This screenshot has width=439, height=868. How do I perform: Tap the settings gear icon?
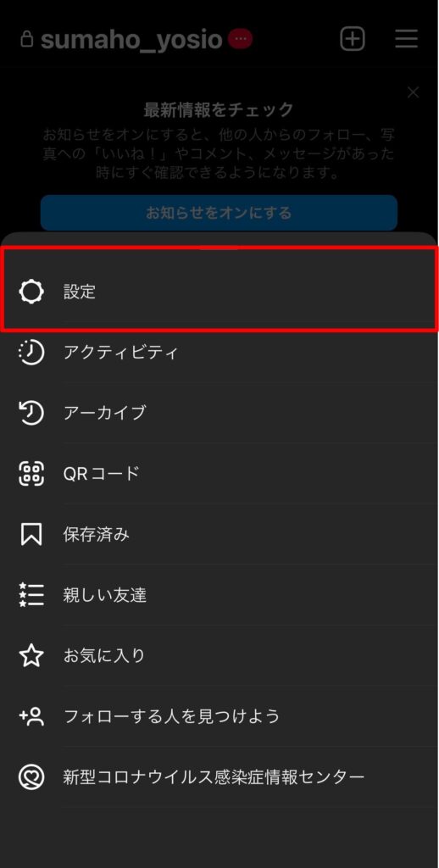31,292
